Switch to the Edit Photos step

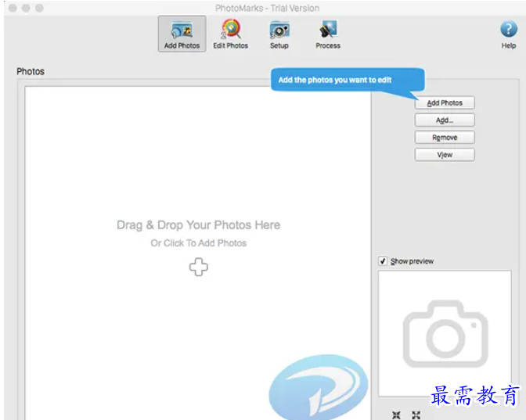[x=231, y=34]
